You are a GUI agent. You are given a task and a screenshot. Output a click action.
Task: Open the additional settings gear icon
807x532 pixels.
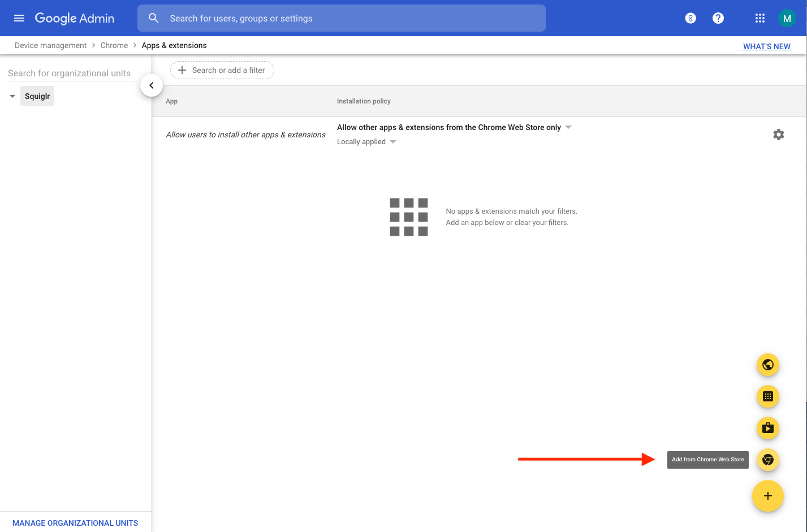tap(779, 135)
